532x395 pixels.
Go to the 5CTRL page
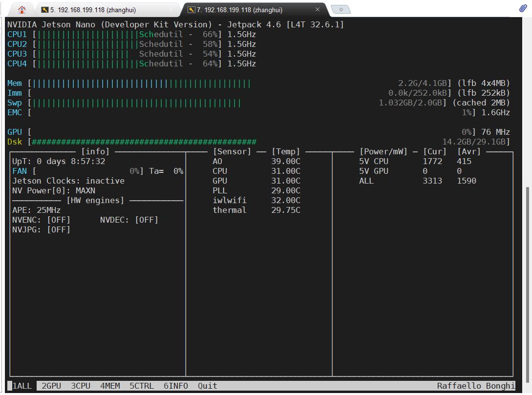(142, 386)
